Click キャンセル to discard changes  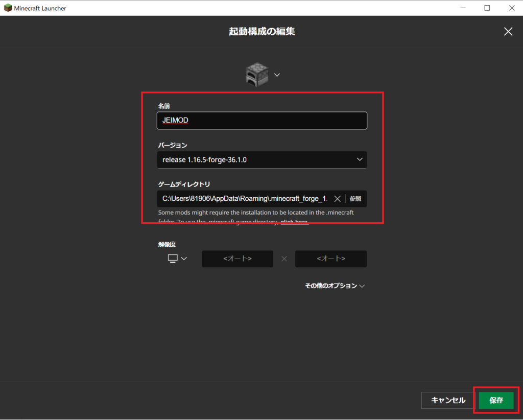pyautogui.click(x=447, y=401)
